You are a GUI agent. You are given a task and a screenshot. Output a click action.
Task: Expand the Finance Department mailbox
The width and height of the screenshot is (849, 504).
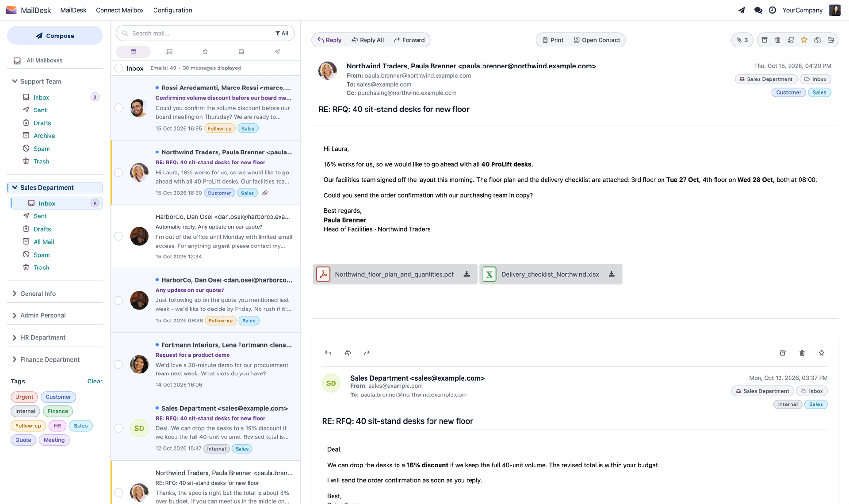[x=15, y=359]
